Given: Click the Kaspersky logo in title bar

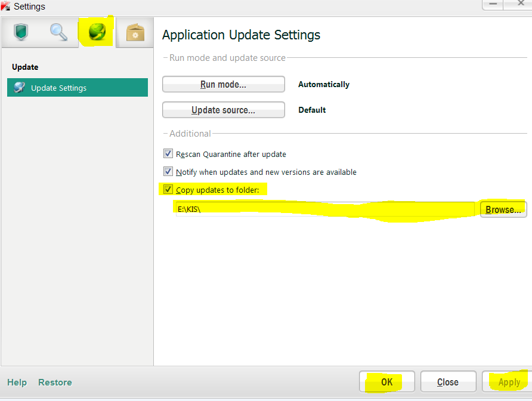Looking at the screenshot, I should coord(6,7).
